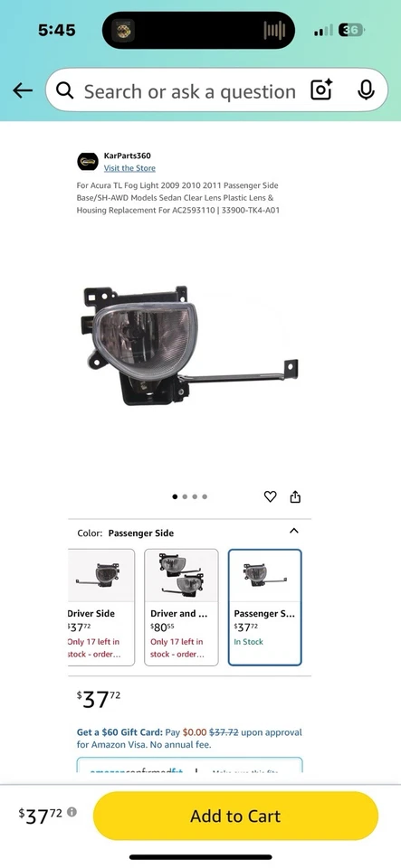Tap the microphone voice search icon
Image resolution: width=401 pixels, height=868 pixels.
click(366, 90)
